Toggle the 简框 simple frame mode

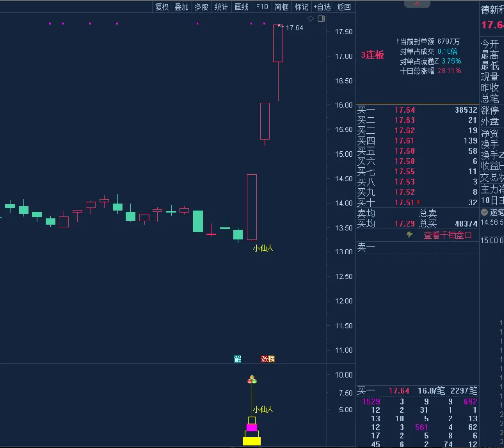pos(282,6)
